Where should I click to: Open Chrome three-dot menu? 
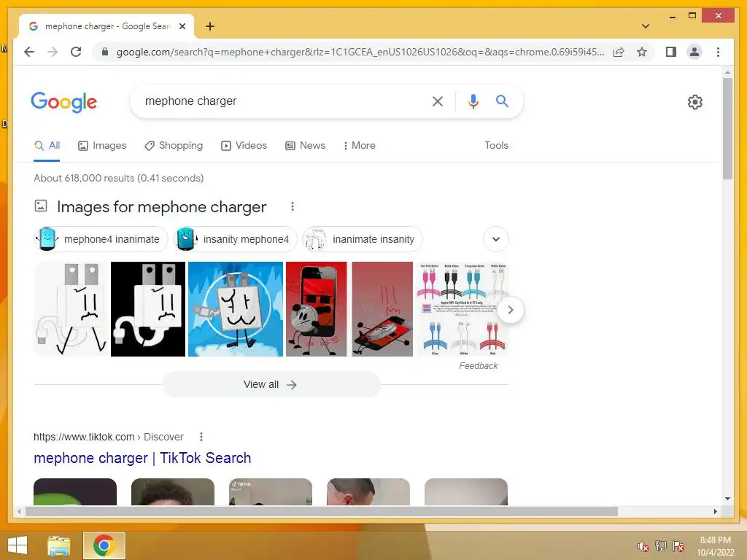pyautogui.click(x=718, y=52)
